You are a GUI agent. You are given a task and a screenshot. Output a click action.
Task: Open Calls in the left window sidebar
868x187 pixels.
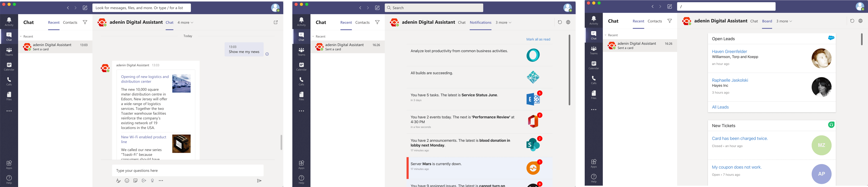(9, 81)
